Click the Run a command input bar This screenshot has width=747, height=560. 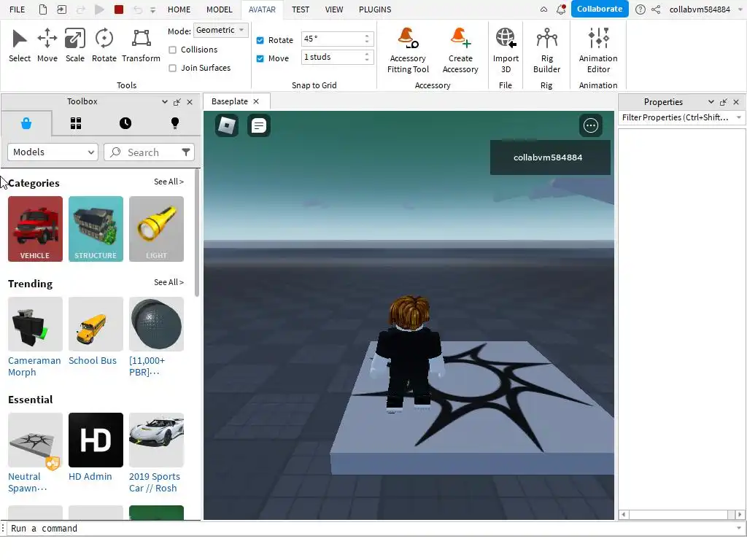tap(371, 528)
